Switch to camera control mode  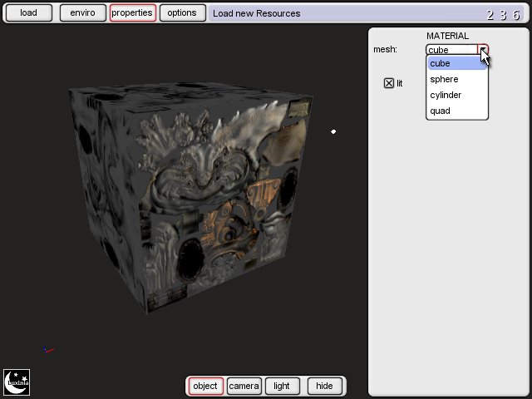[x=244, y=386]
